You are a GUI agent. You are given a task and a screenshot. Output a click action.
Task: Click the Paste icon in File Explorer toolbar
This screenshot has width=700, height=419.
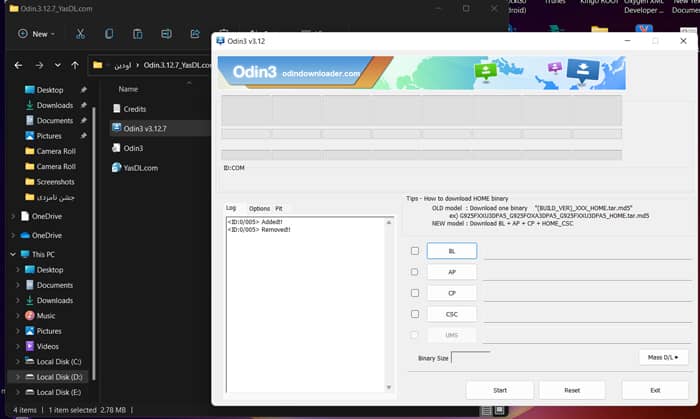[x=138, y=33]
